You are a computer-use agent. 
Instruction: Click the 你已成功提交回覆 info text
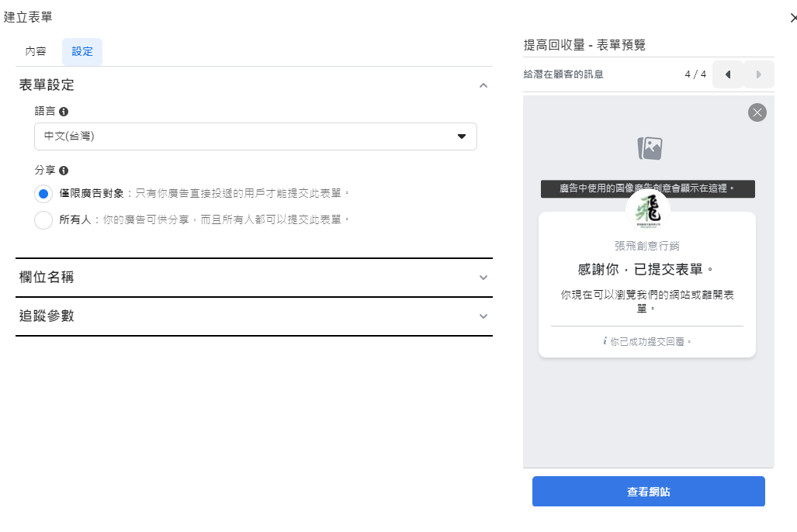[647, 342]
